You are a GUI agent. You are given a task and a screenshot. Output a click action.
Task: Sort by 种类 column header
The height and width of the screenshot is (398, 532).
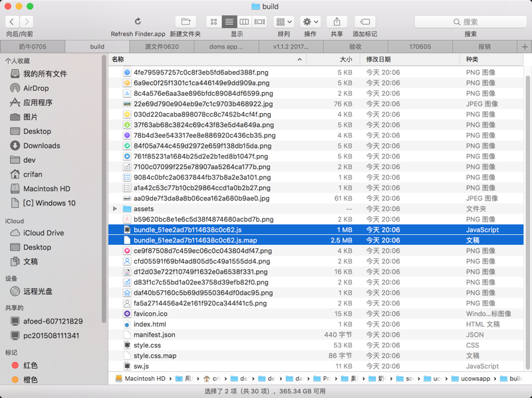point(492,59)
